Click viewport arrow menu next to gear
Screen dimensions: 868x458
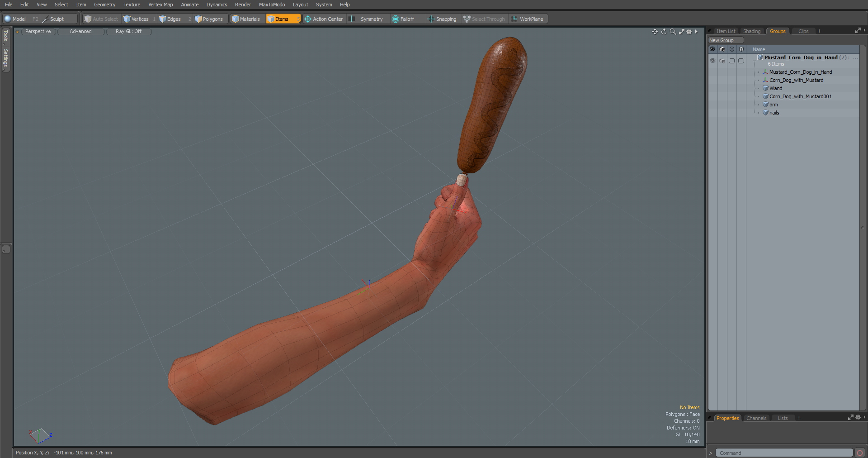point(696,32)
